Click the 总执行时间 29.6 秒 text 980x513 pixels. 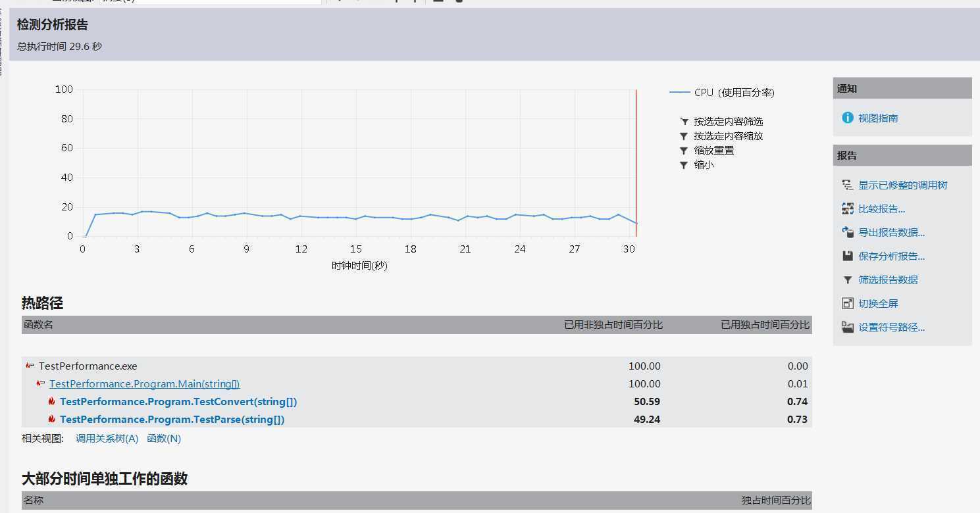coord(60,47)
